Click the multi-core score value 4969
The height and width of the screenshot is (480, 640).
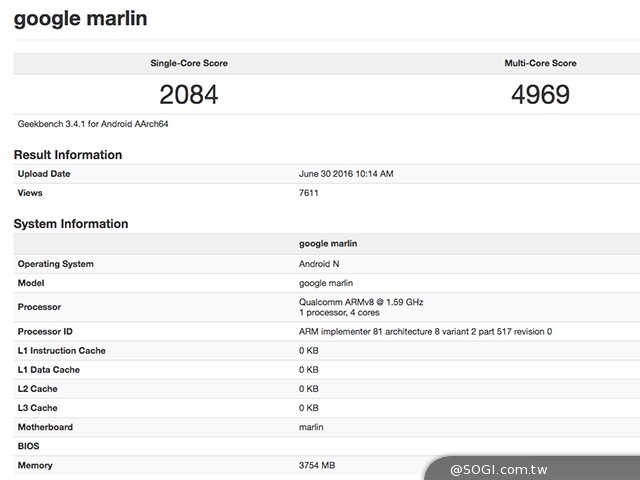540,94
